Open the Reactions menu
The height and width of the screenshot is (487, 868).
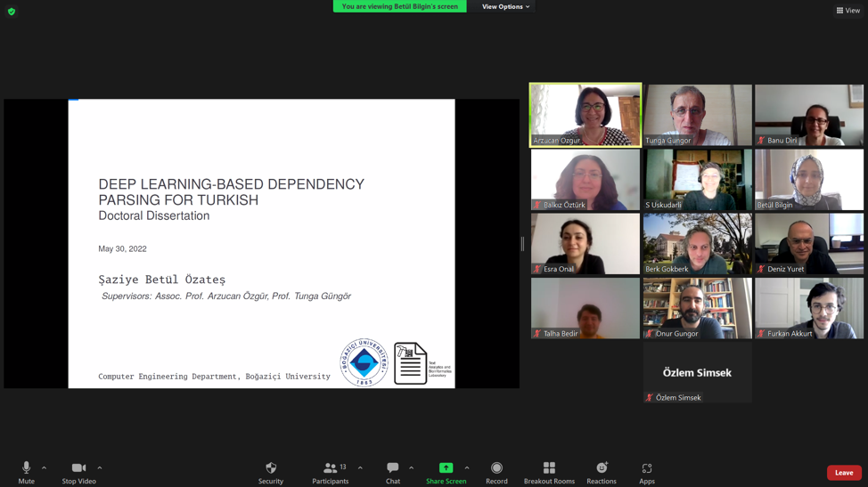pos(602,468)
